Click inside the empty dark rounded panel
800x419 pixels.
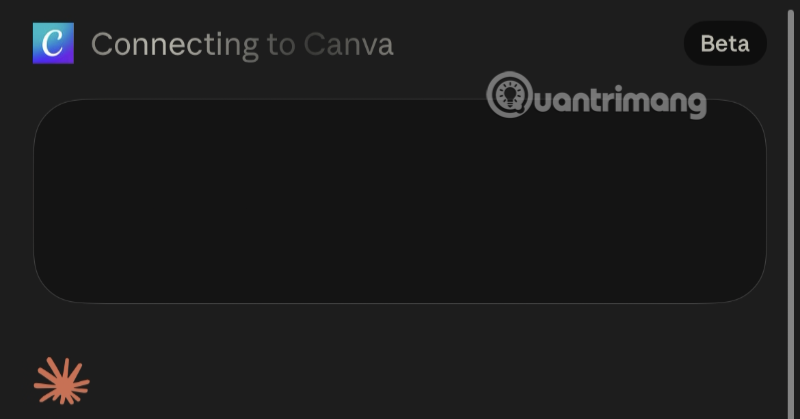point(400,201)
